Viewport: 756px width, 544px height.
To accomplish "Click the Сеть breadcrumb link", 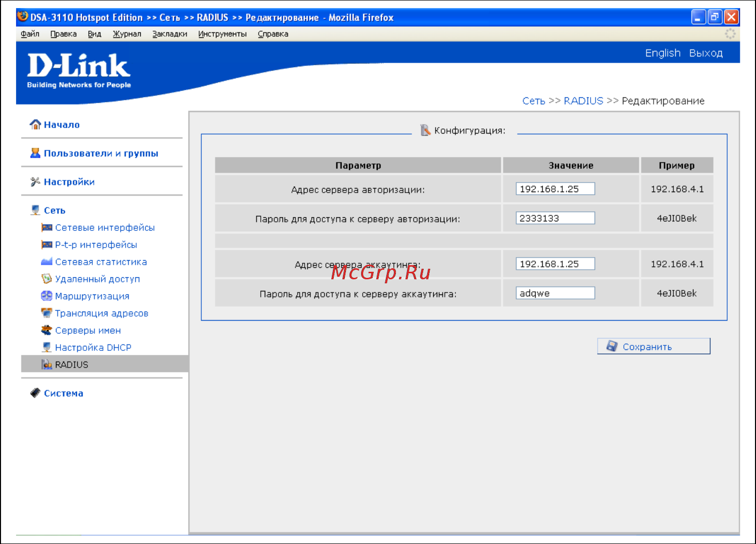I will click(534, 101).
